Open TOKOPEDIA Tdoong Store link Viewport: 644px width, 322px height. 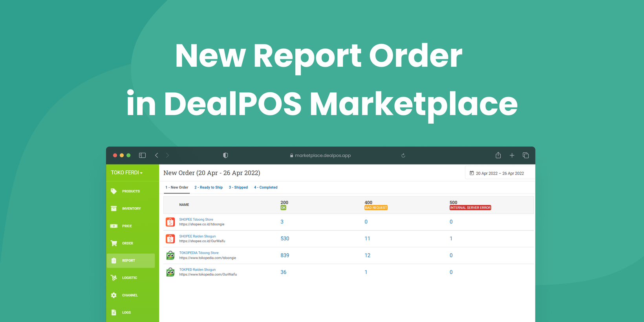(199, 253)
